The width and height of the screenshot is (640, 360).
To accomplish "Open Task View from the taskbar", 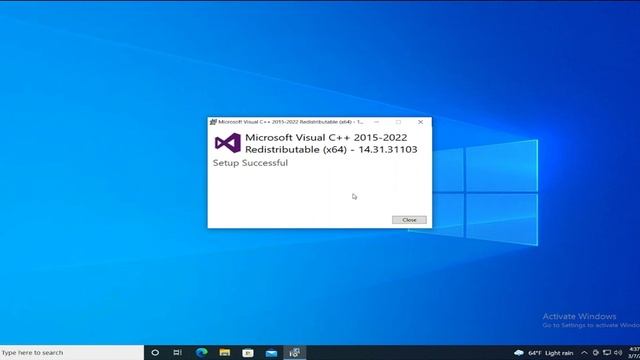I will click(x=178, y=353).
